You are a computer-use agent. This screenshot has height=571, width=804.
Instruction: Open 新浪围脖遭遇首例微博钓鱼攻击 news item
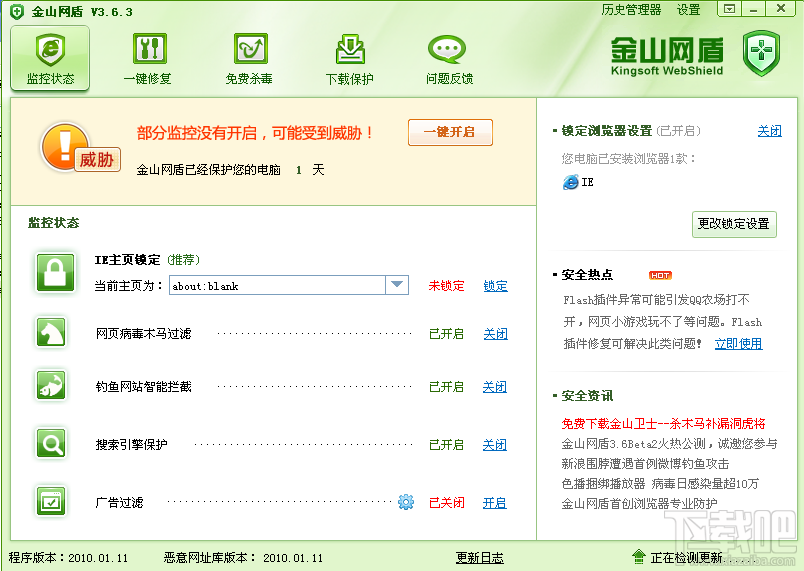(645, 464)
